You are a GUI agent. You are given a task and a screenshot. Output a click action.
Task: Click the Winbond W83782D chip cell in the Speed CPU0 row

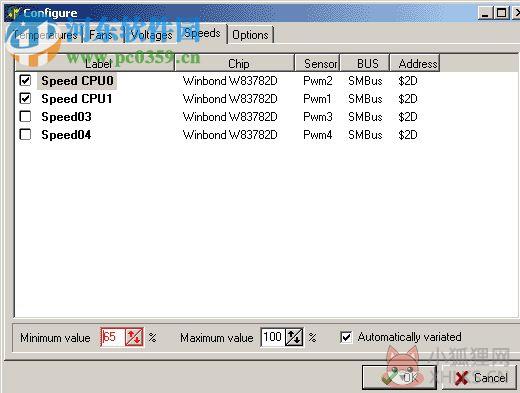[230, 81]
